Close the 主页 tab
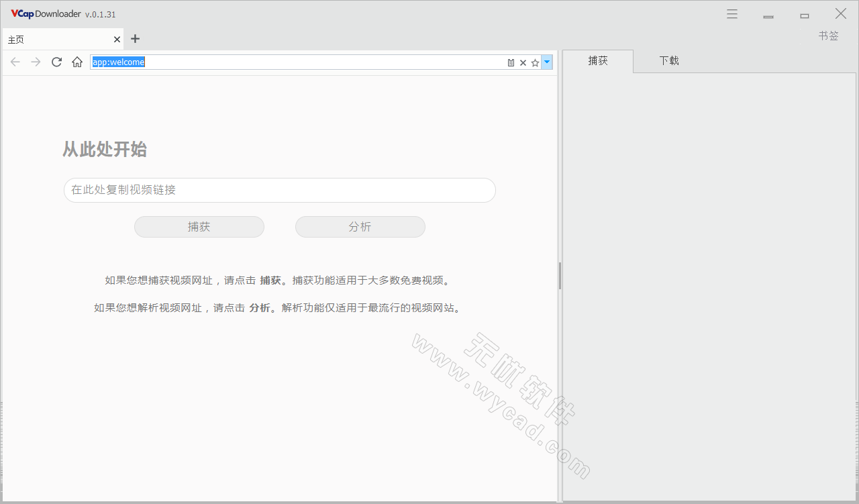The width and height of the screenshot is (859, 504). [117, 40]
